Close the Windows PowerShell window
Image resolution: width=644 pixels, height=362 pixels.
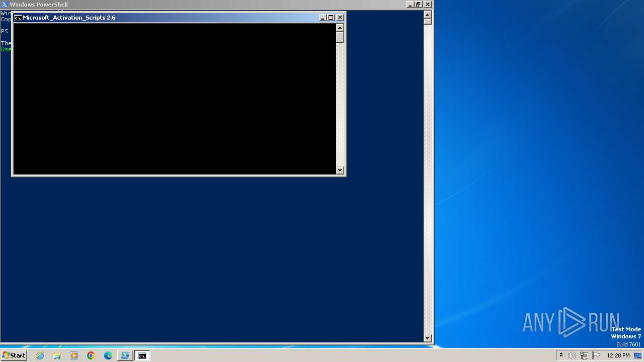point(428,5)
